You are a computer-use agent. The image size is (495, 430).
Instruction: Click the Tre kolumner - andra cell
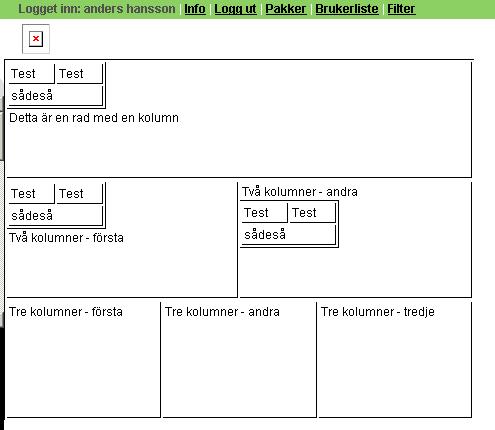pos(239,360)
